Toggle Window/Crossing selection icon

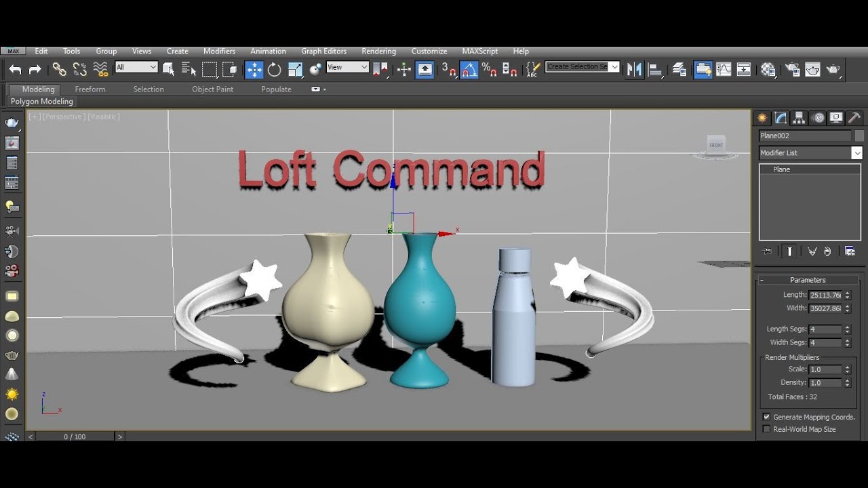click(230, 69)
